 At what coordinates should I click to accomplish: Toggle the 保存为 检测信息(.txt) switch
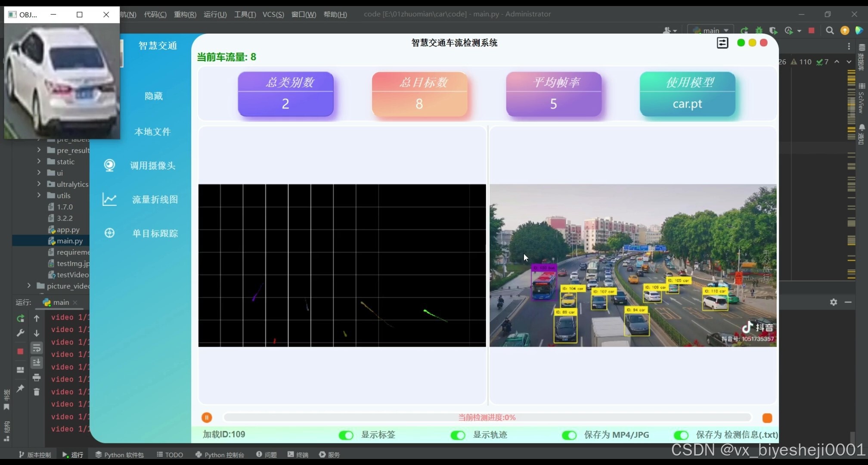pyautogui.click(x=681, y=435)
